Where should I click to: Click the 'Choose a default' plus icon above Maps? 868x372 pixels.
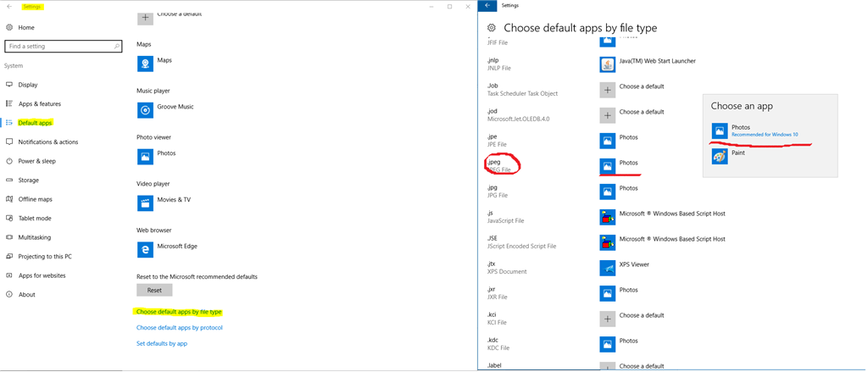tap(145, 17)
